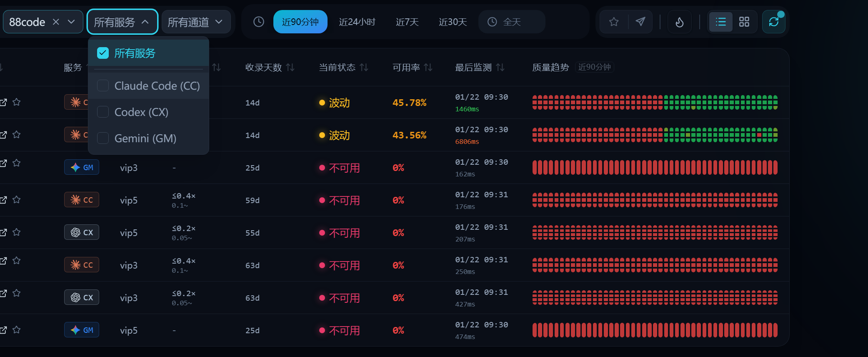
Task: Switch to grid view icon
Action: point(744,22)
